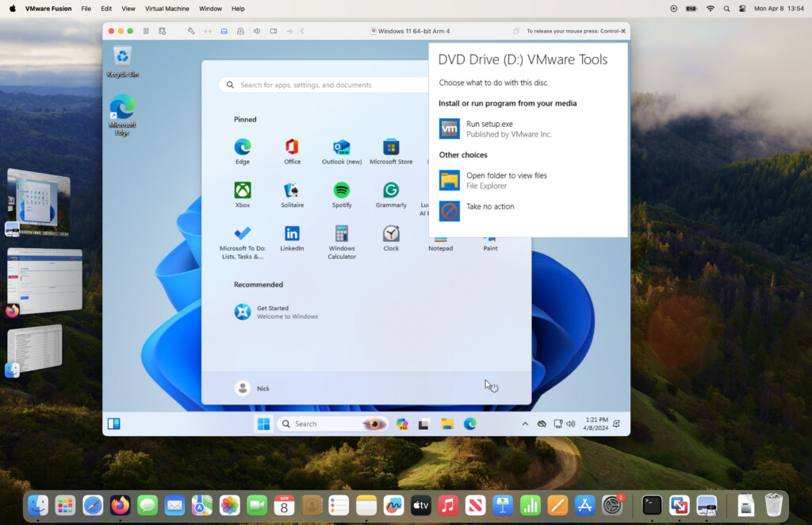812x525 pixels.
Task: Click the Start menu power button
Action: click(494, 388)
